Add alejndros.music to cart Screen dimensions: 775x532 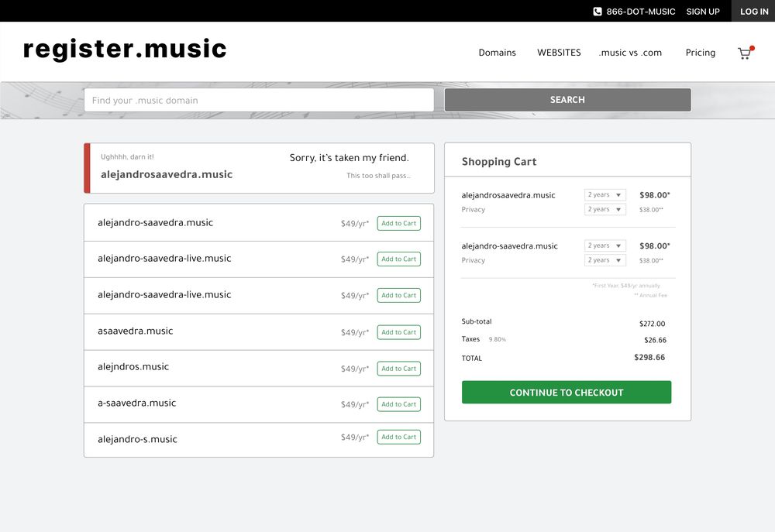(398, 369)
